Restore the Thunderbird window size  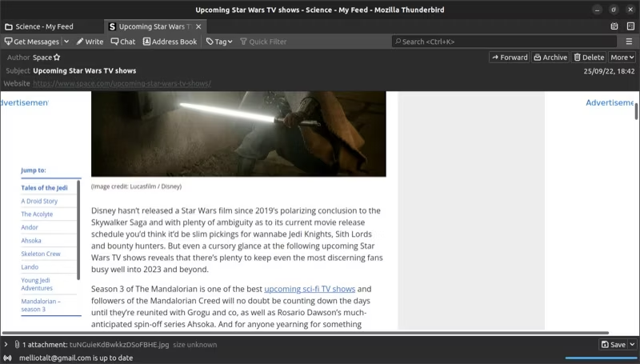[x=614, y=10]
